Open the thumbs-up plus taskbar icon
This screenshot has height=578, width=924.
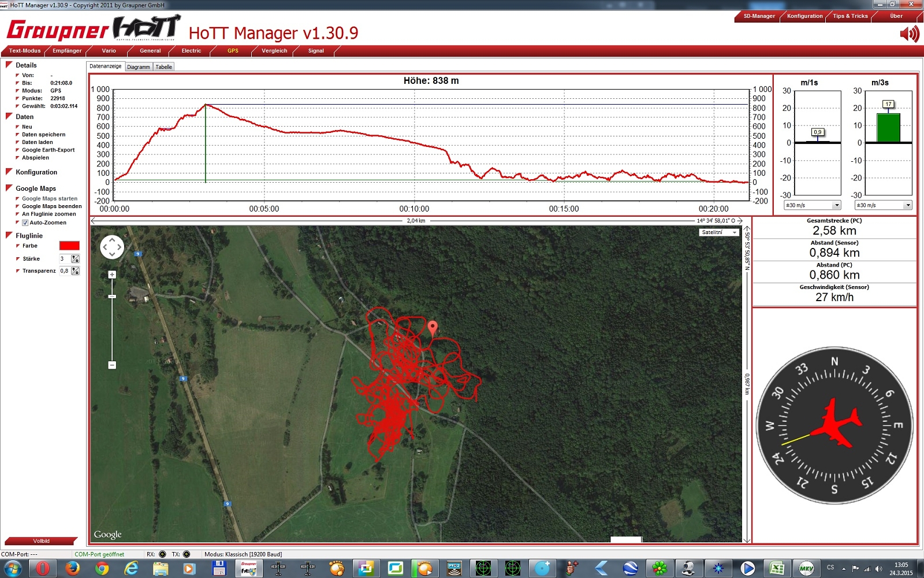(x=571, y=569)
